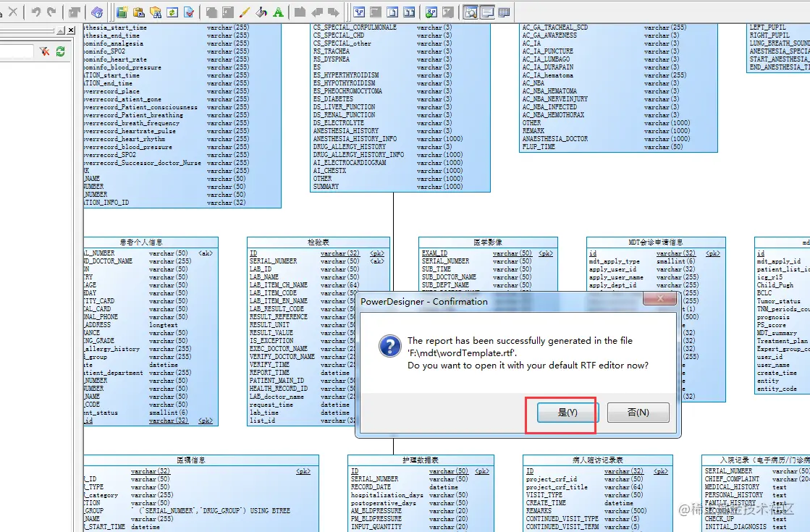Toggle the browser view icon with magnifier
The height and width of the screenshot is (532, 810).
click(x=471, y=12)
